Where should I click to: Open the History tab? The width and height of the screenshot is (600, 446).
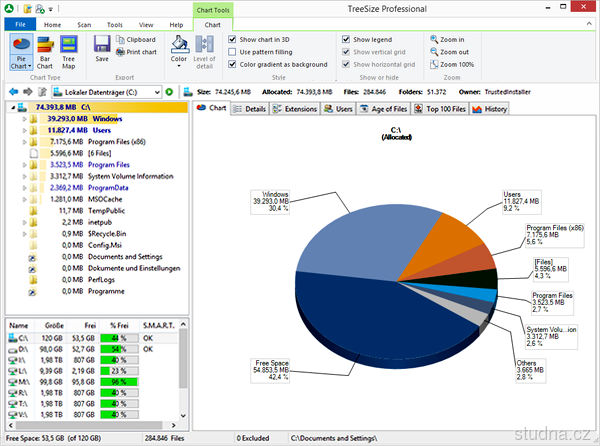[x=489, y=109]
